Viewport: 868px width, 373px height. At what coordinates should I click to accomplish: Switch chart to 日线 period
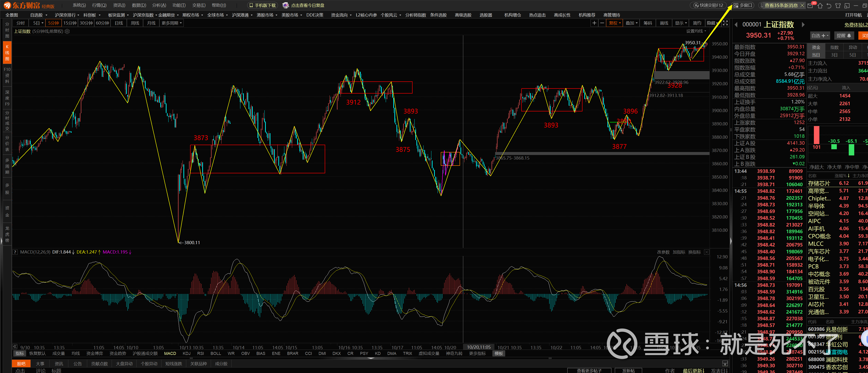pyautogui.click(x=119, y=23)
